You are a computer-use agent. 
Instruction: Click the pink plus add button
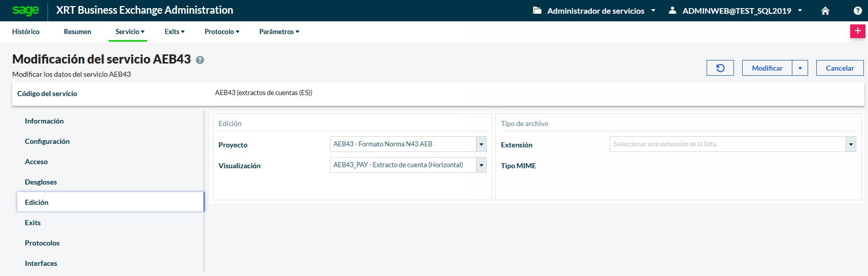[857, 31]
